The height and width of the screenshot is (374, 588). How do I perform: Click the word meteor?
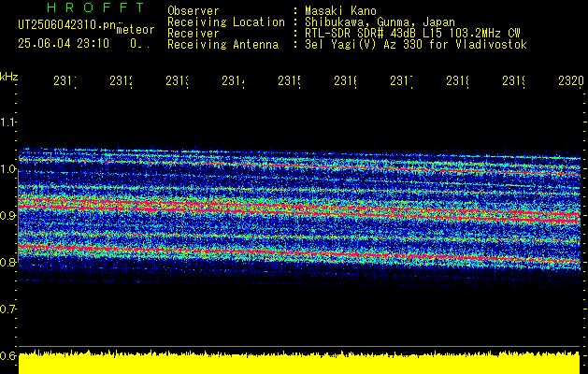[136, 30]
